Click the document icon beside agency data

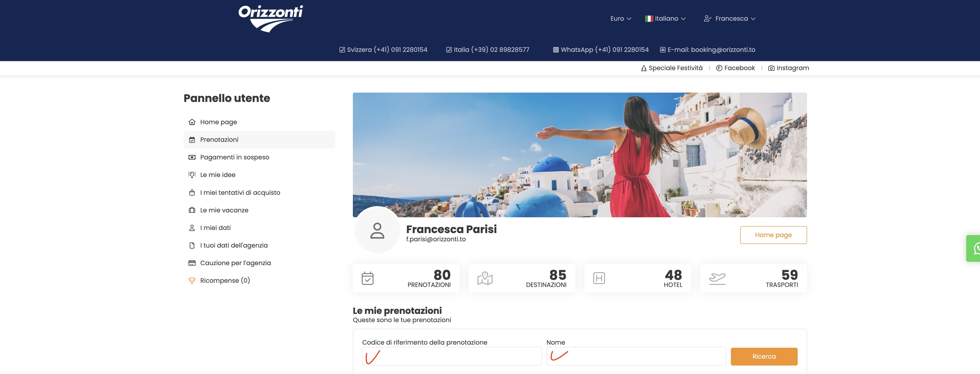(192, 245)
